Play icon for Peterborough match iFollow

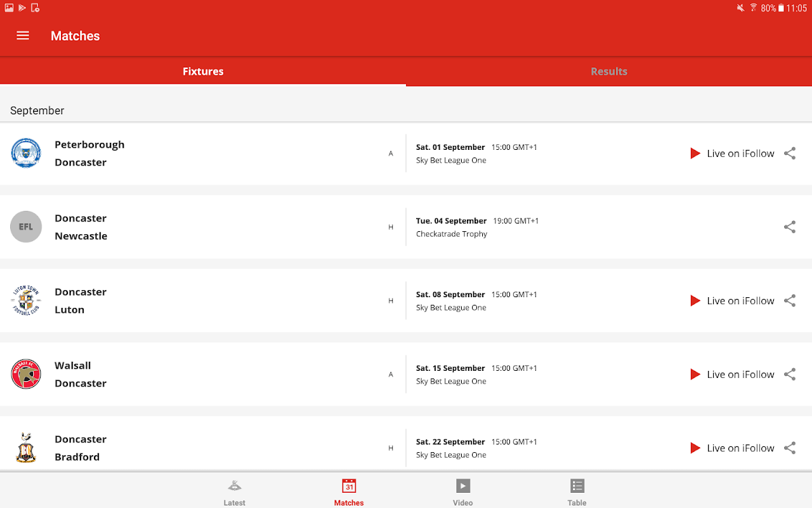click(x=695, y=153)
